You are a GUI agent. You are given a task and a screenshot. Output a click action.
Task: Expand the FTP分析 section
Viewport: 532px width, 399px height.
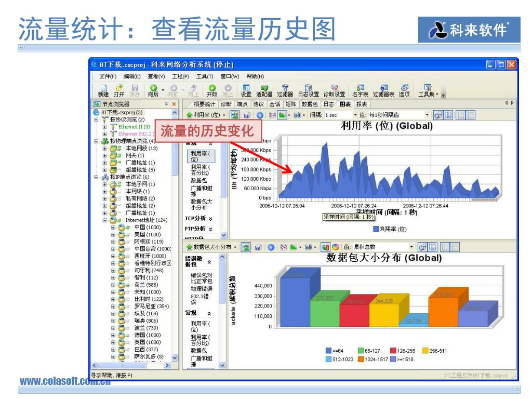[211, 229]
